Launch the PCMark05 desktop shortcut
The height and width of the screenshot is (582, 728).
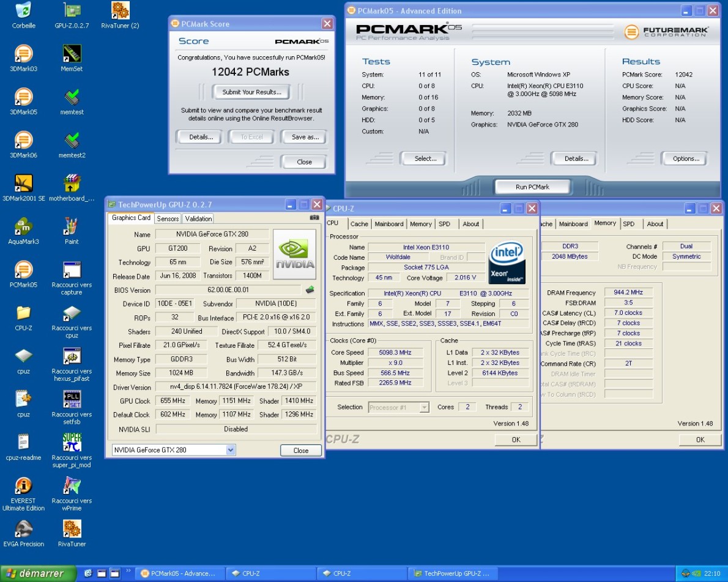click(23, 274)
